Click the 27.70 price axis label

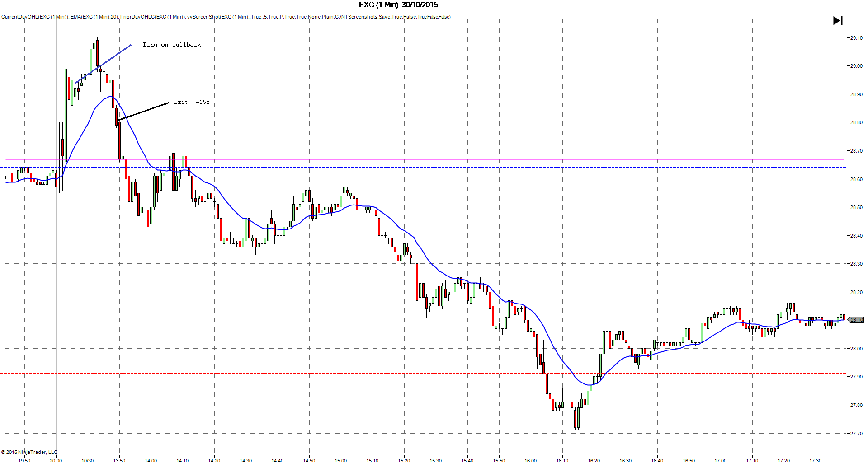click(x=856, y=434)
